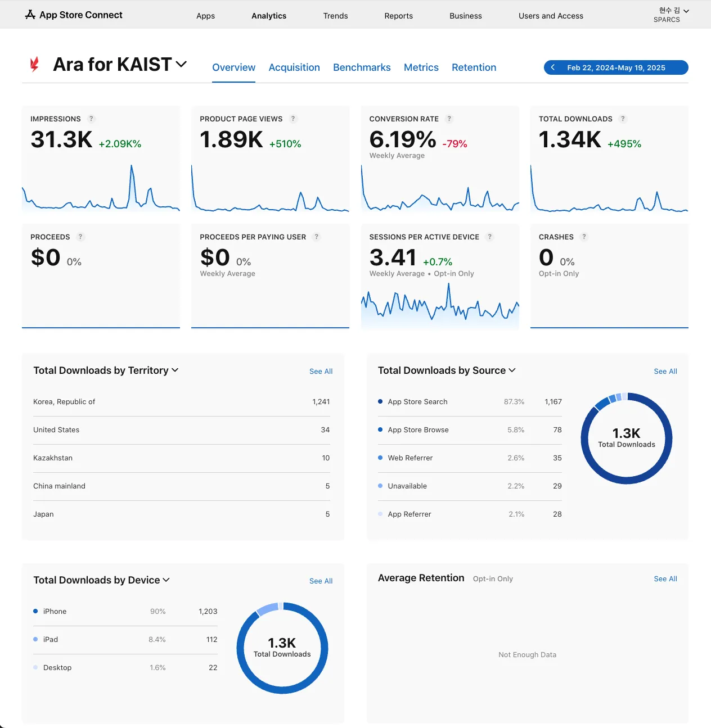Open the date range picker Feb 22, 2024-May 19, 2025
The height and width of the screenshot is (728, 711).
[x=616, y=67]
